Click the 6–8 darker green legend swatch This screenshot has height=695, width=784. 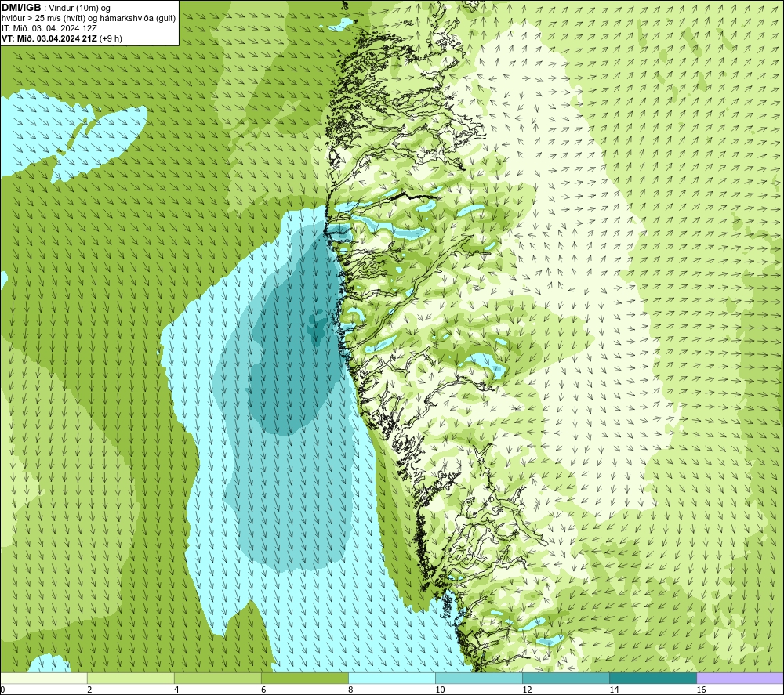pos(305,678)
